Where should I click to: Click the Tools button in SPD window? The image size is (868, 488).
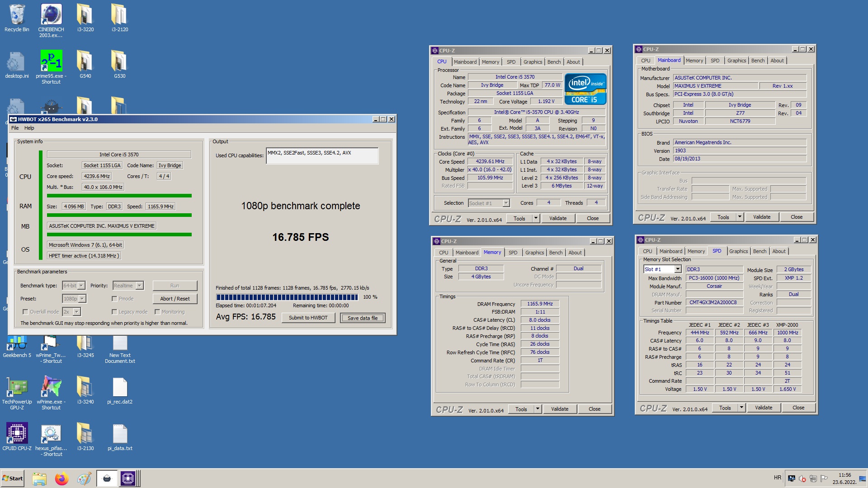click(725, 408)
